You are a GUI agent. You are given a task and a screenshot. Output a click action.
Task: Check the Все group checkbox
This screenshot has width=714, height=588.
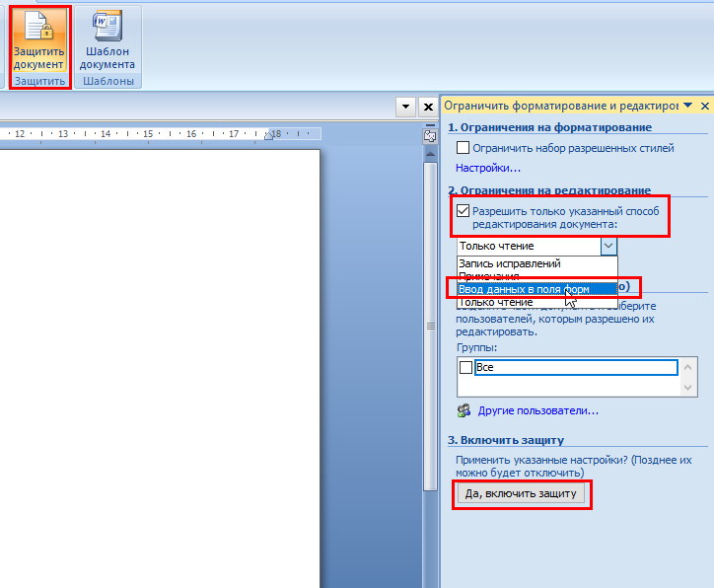tap(465, 367)
